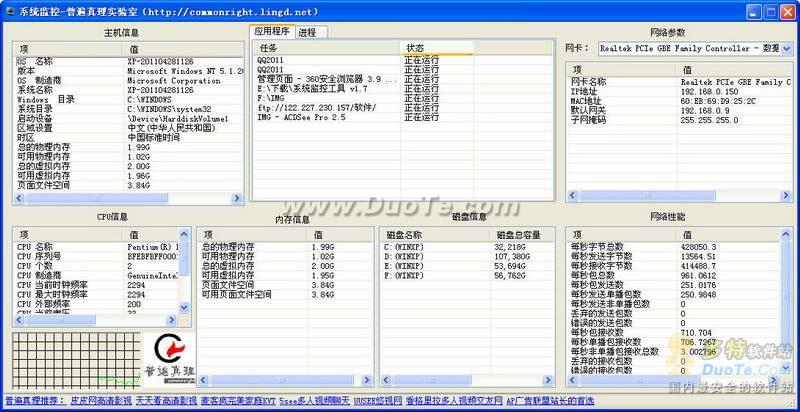Click right scroll arrow of 磁盘信息 list

click(x=548, y=380)
